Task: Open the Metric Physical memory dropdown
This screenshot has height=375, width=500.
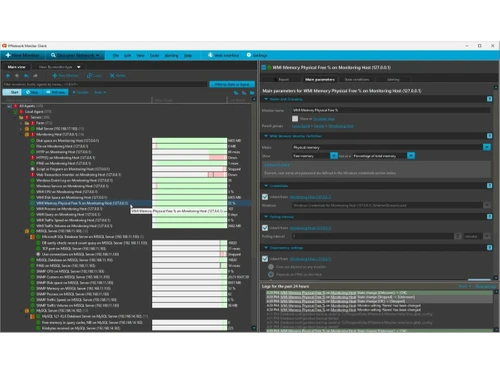Action: [x=487, y=147]
